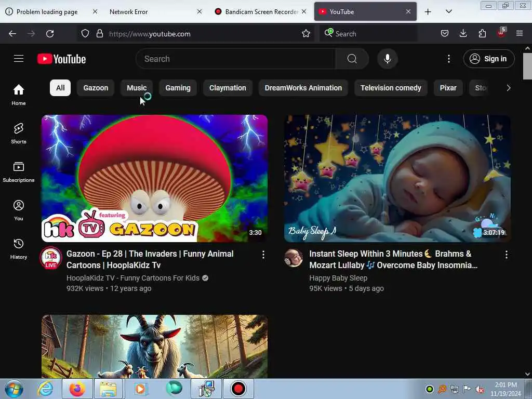Select the Gaming filter chip
The height and width of the screenshot is (399, 532).
click(x=178, y=88)
